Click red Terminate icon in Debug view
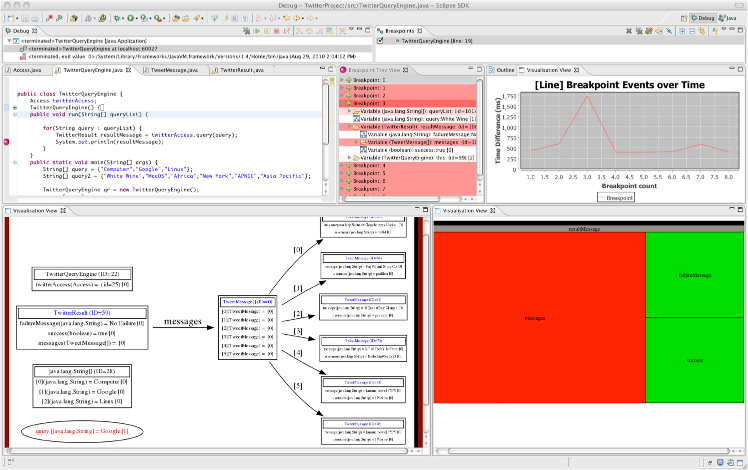 click(x=276, y=31)
